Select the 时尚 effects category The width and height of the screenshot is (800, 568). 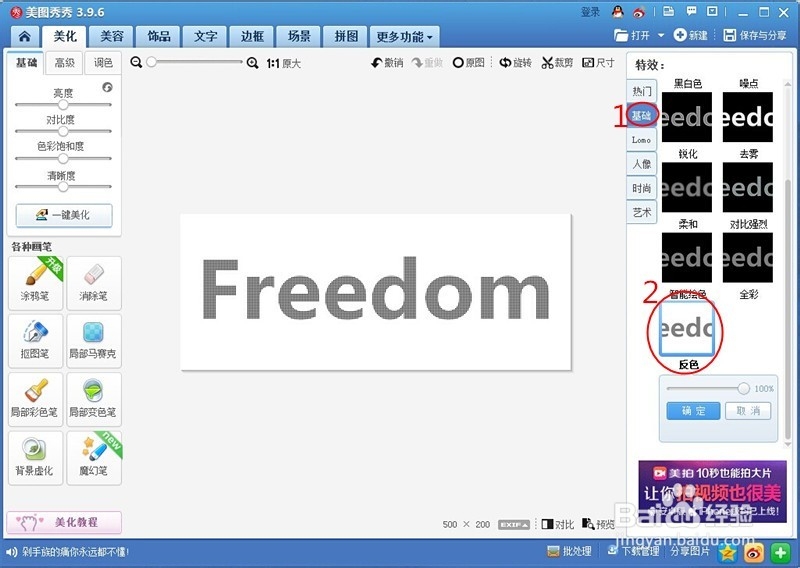[641, 188]
